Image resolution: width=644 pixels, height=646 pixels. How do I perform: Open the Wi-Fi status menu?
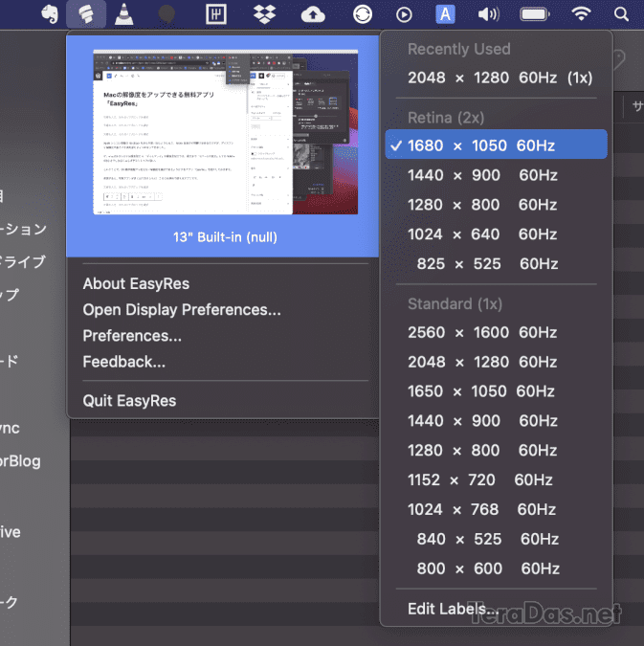581,14
